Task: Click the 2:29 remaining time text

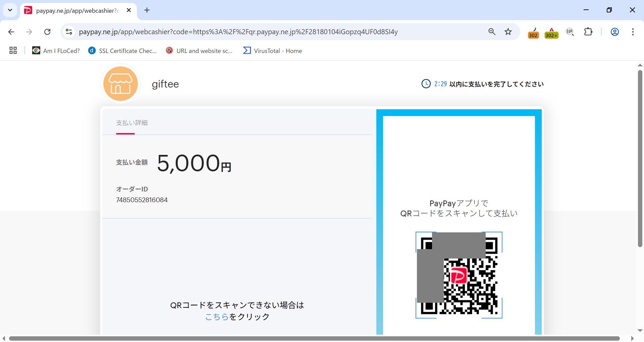Action: pos(440,84)
